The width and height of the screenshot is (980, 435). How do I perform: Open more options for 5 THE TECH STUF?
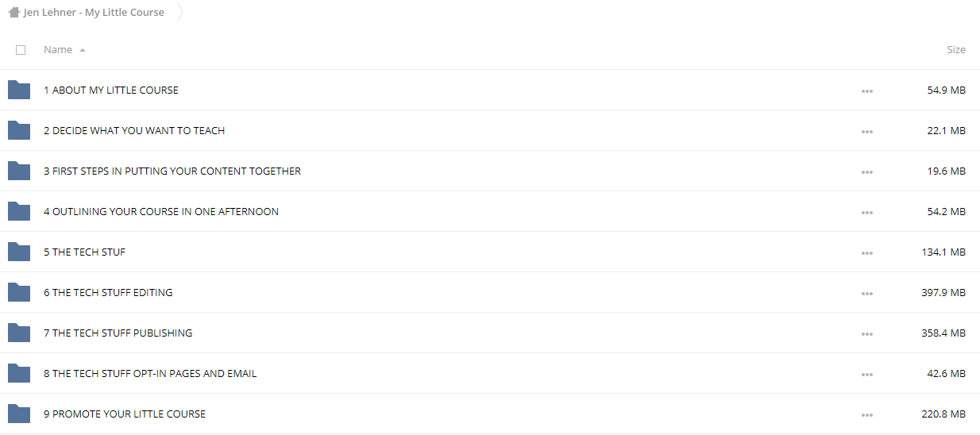click(867, 253)
